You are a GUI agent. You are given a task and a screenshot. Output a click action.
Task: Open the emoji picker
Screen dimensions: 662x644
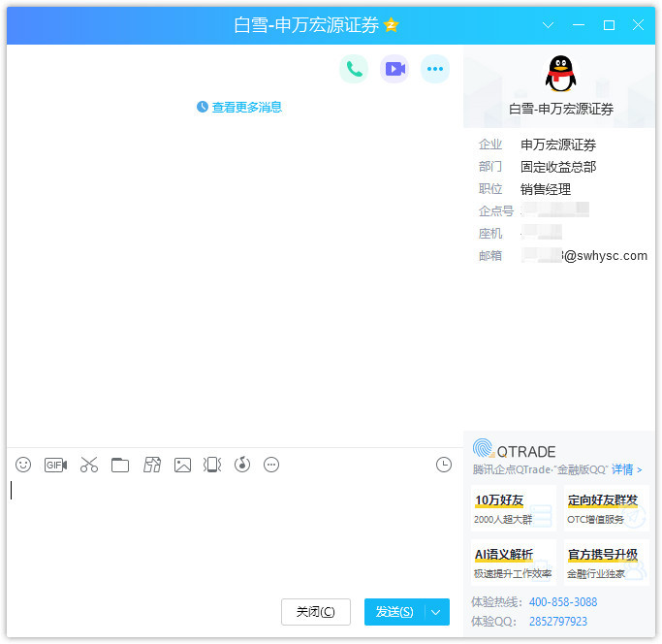point(23,465)
